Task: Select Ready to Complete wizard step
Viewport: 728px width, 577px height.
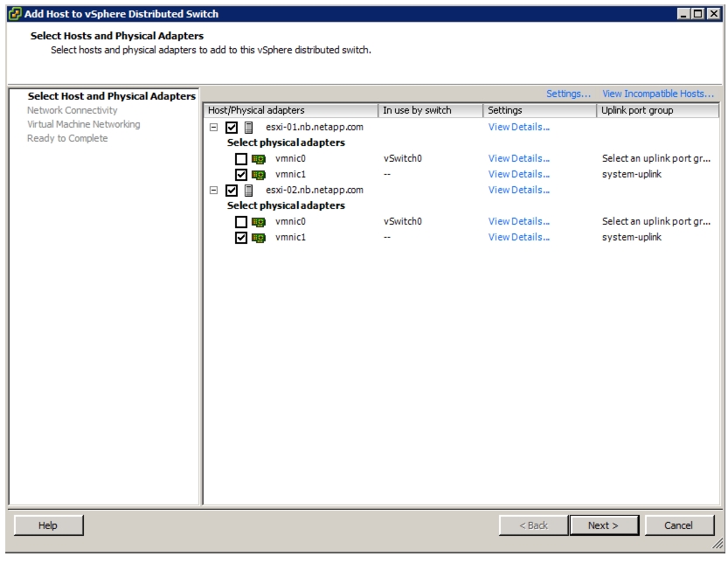Action: tap(67, 138)
